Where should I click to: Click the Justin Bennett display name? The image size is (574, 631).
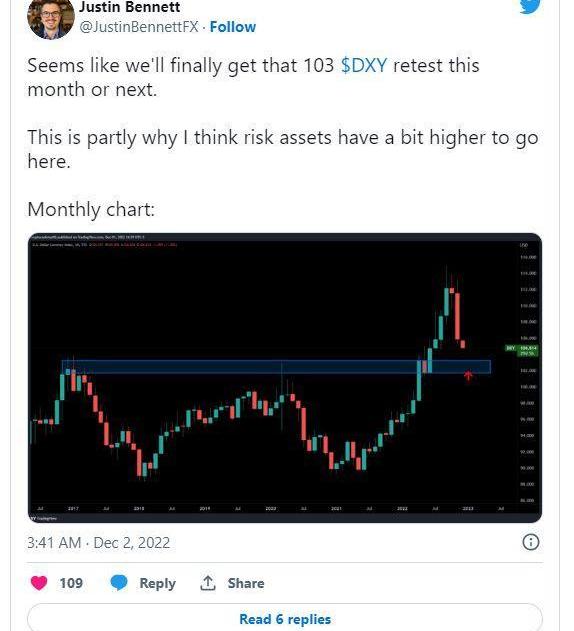coord(130,7)
